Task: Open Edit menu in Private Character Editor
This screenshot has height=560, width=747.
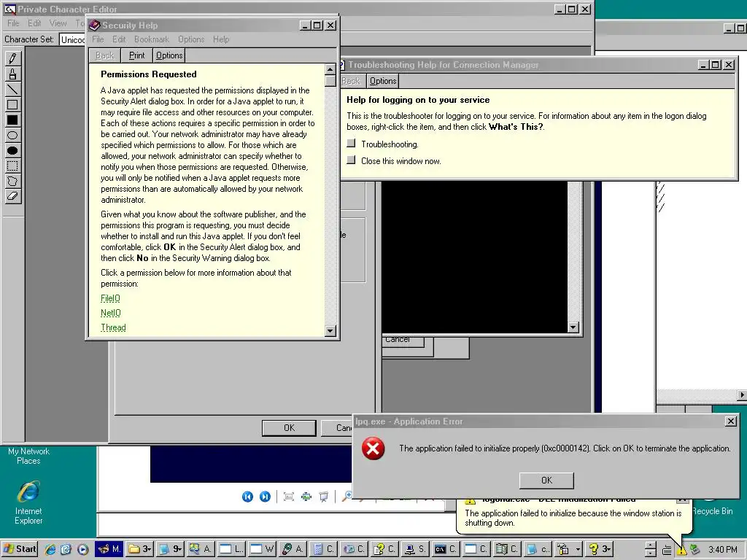Action: coord(34,23)
